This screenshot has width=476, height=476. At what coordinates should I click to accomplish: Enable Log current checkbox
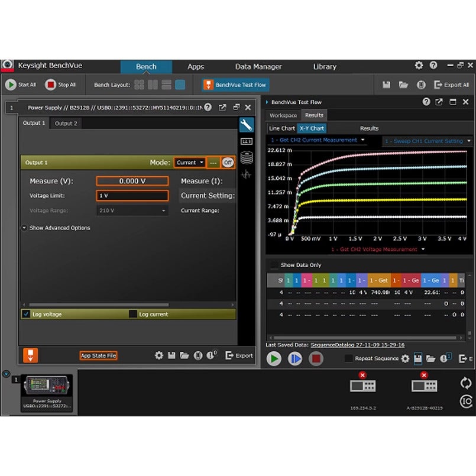(x=132, y=314)
